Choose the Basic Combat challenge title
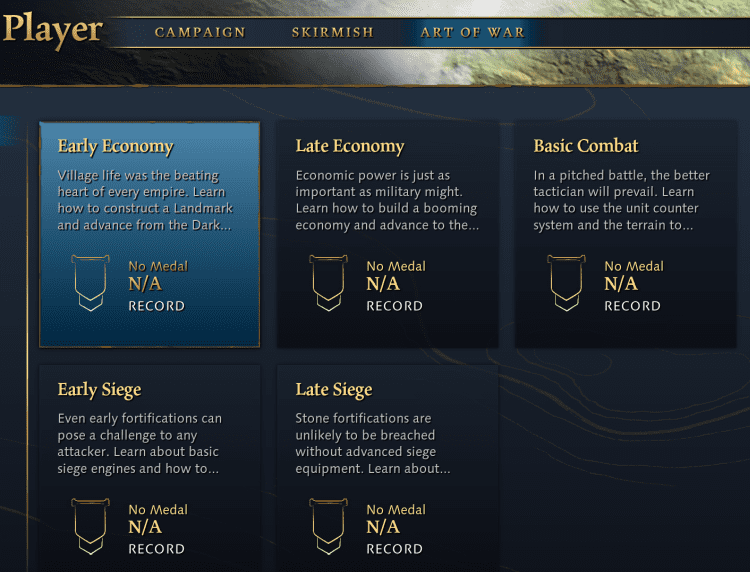The width and height of the screenshot is (750, 572). 586,146
